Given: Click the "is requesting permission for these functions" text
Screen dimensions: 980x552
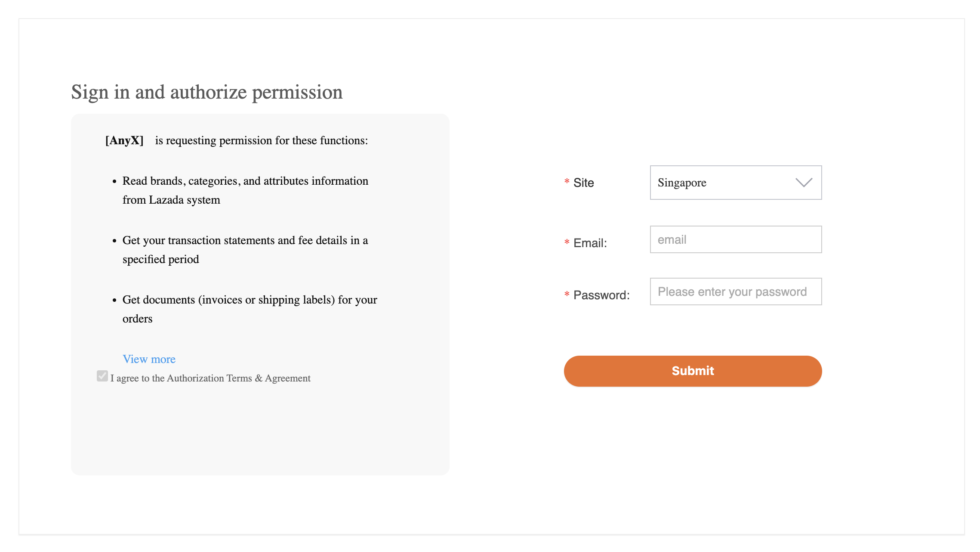Looking at the screenshot, I should coord(261,140).
